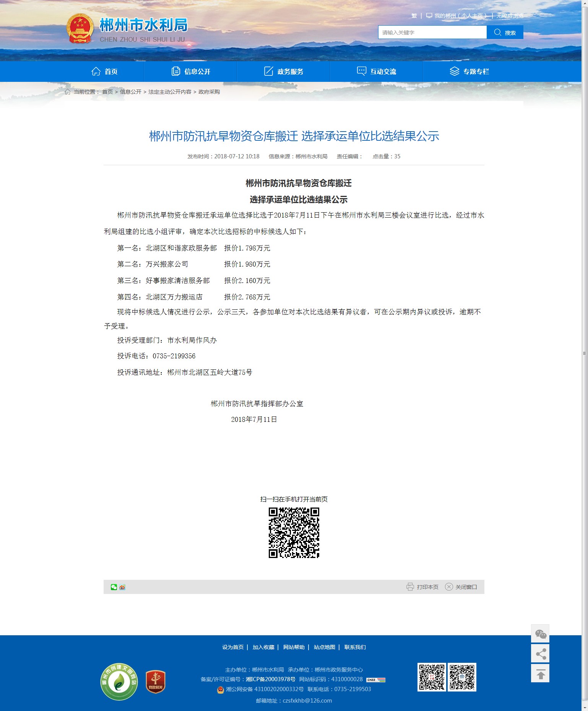
Task: Open 湘公网安备 43100202000332号 link
Action: click(265, 689)
